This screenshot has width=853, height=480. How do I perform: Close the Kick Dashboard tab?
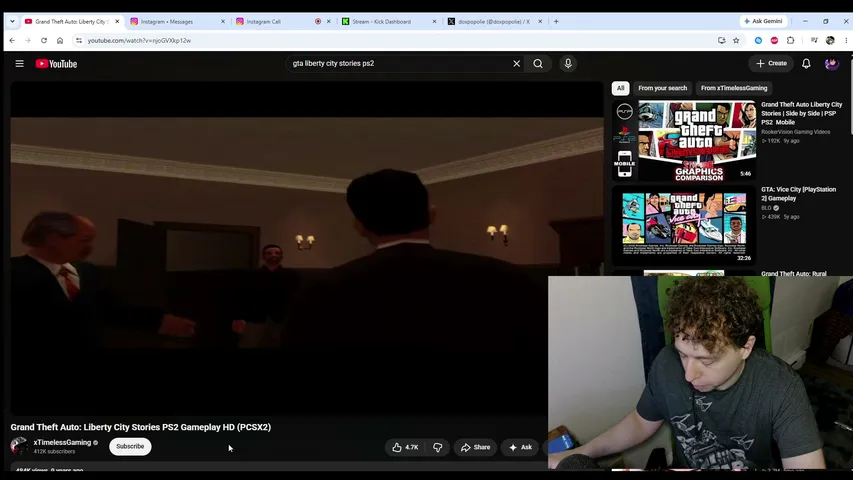point(434,22)
